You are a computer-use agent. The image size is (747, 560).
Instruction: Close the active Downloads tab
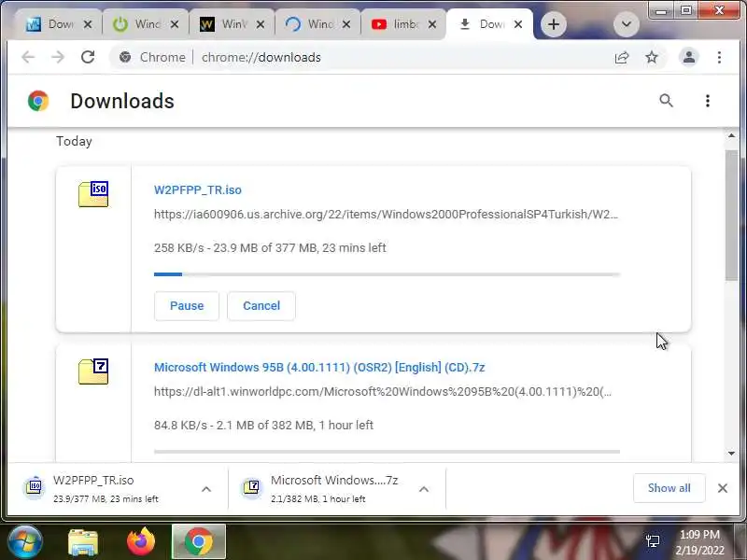(x=518, y=24)
